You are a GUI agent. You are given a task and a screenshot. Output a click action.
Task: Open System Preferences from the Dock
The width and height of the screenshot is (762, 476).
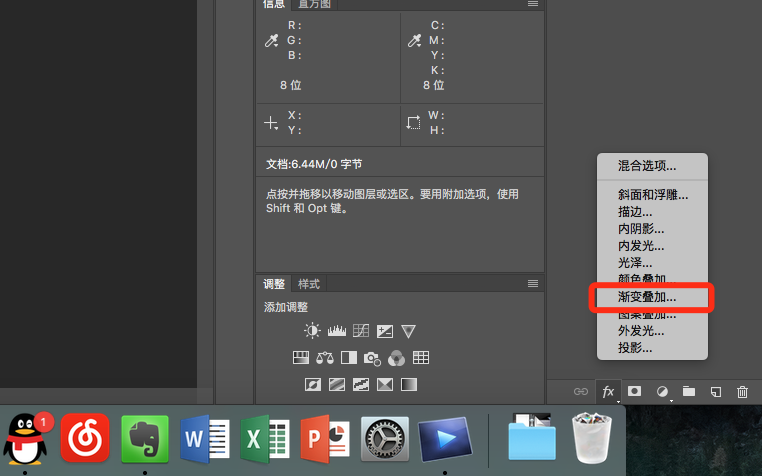[x=385, y=439]
